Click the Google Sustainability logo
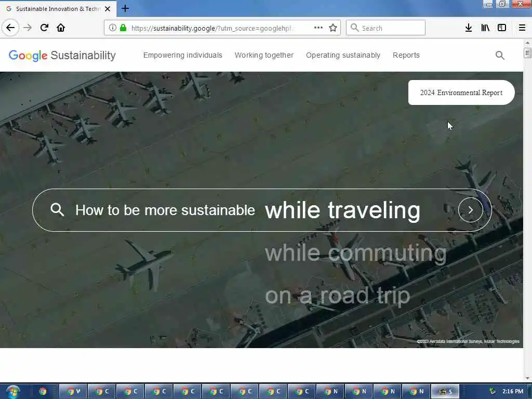532x399 pixels. coord(62,55)
